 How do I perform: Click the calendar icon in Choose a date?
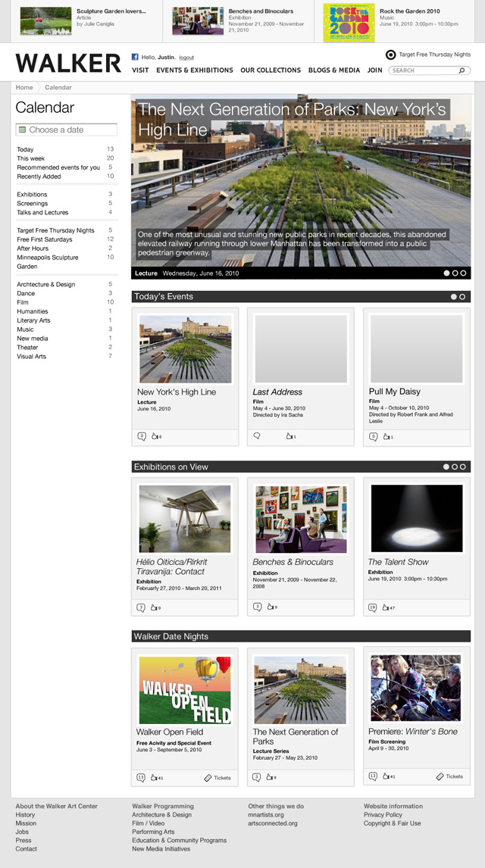[22, 130]
